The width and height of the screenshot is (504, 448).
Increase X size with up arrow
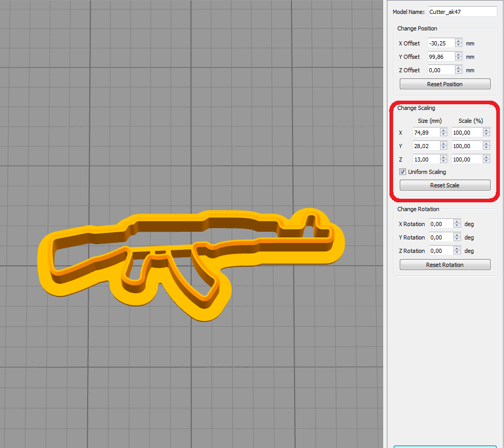pos(444,130)
